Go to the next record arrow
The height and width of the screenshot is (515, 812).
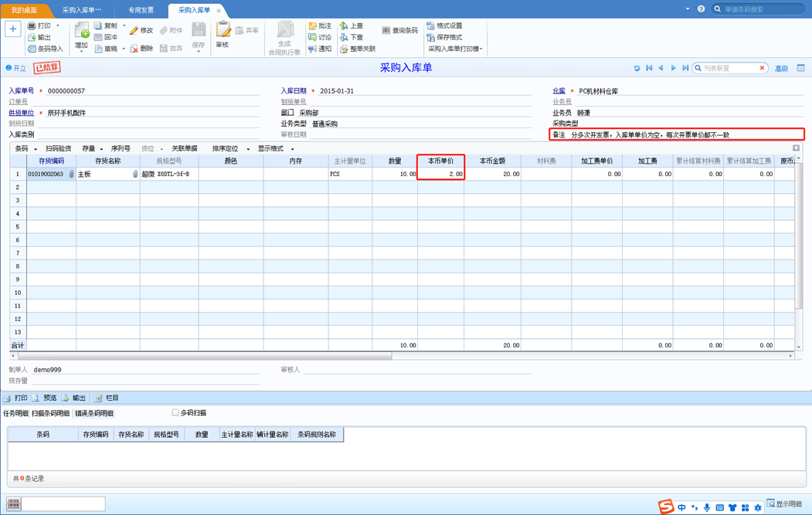coord(673,68)
